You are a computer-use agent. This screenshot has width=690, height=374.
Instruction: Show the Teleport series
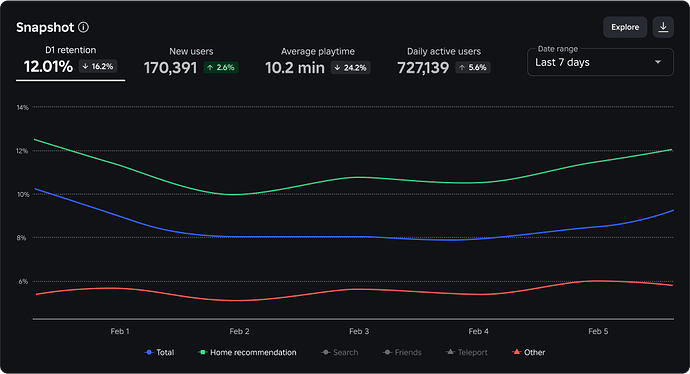click(x=466, y=352)
